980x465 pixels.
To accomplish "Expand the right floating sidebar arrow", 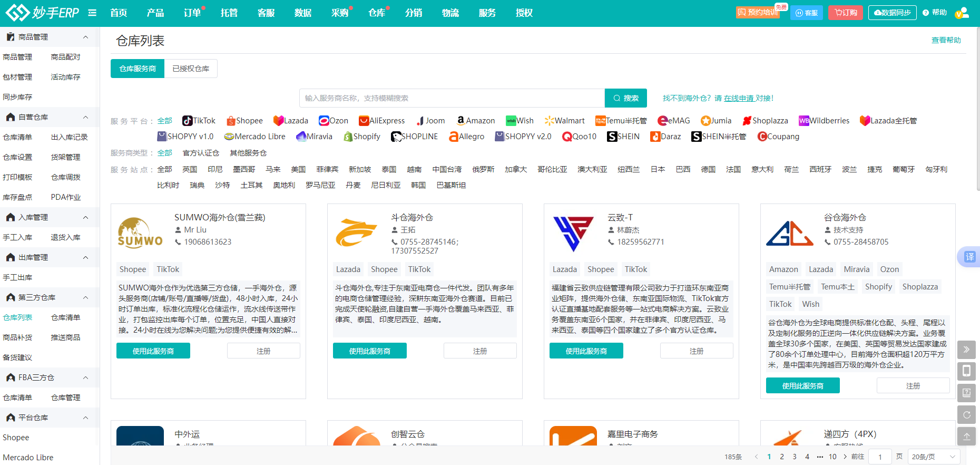I will [966, 350].
